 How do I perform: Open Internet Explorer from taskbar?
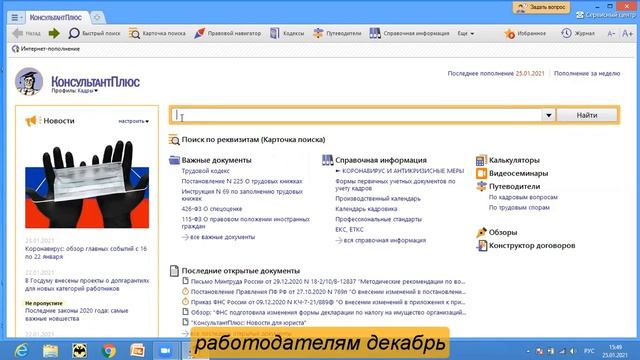(21, 351)
